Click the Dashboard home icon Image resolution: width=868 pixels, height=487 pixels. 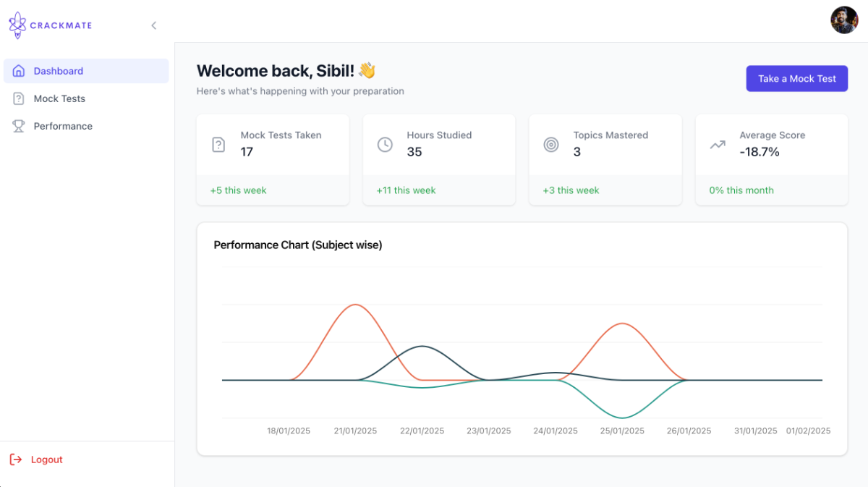19,71
